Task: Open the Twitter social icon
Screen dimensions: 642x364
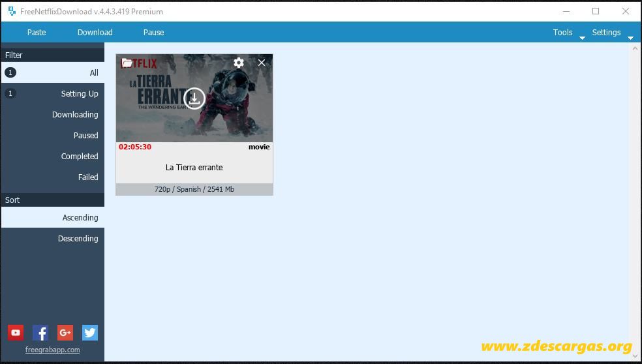Action: tap(90, 333)
